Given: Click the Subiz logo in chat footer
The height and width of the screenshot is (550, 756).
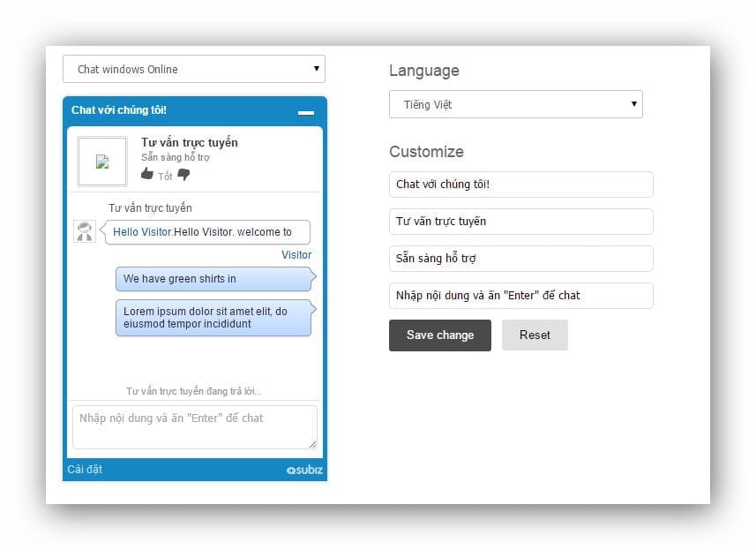Looking at the screenshot, I should [304, 470].
